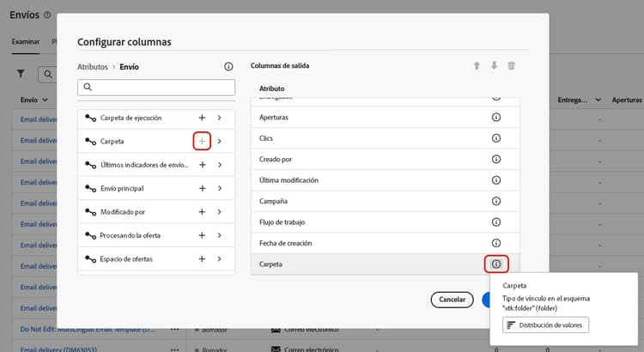Click the plus icon next to Carpeta
The height and width of the screenshot is (352, 644).
[x=202, y=141]
